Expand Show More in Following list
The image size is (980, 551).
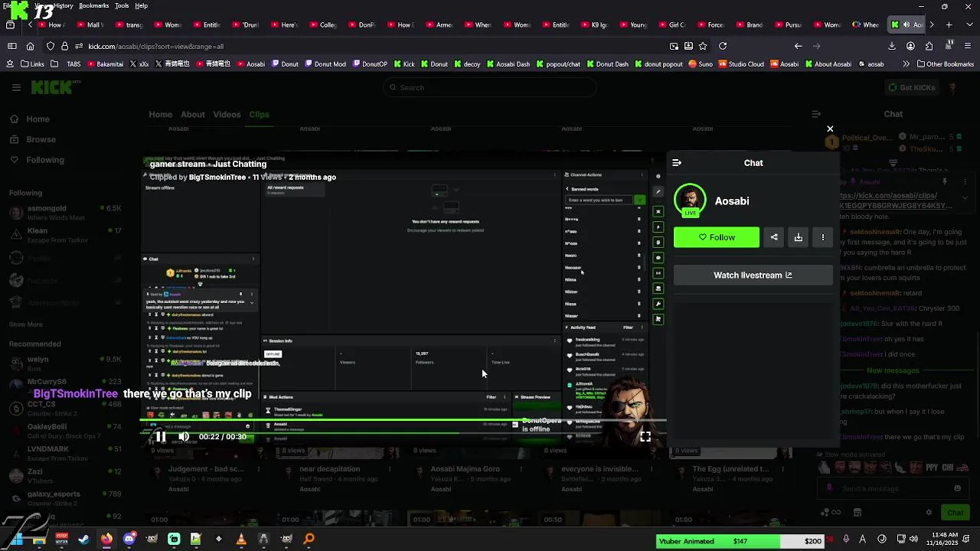pos(25,324)
